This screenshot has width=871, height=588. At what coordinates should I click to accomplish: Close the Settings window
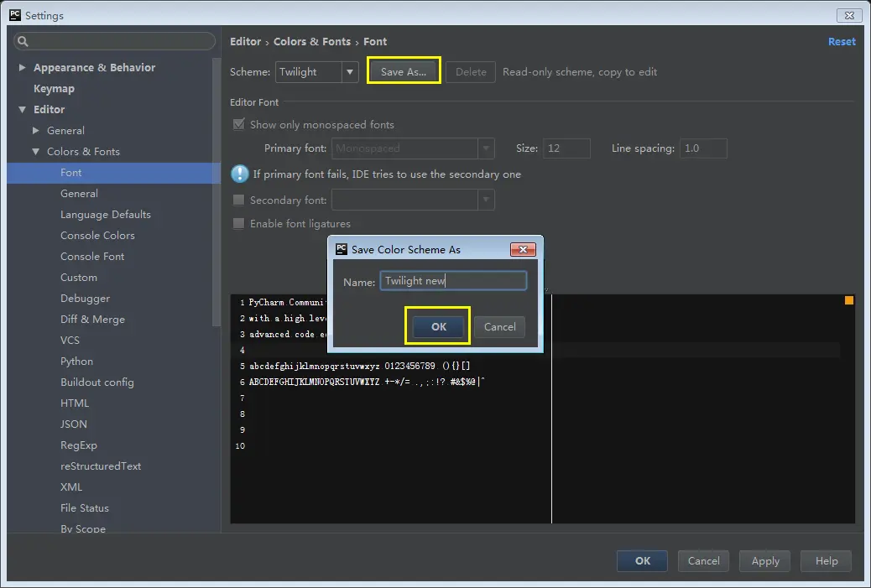pos(849,16)
